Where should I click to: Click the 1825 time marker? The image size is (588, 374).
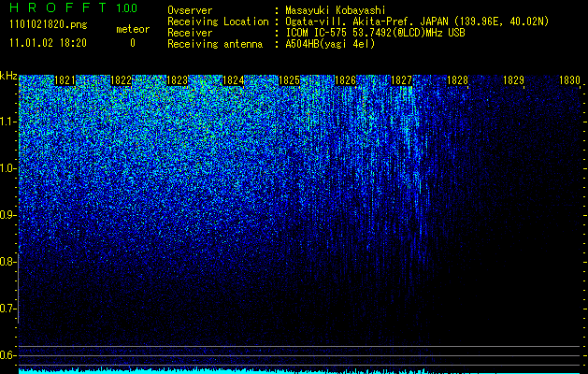pos(289,80)
